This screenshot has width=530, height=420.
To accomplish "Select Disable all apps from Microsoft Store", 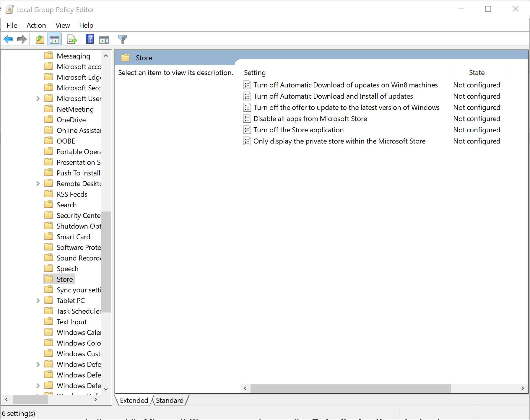I will (x=310, y=118).
